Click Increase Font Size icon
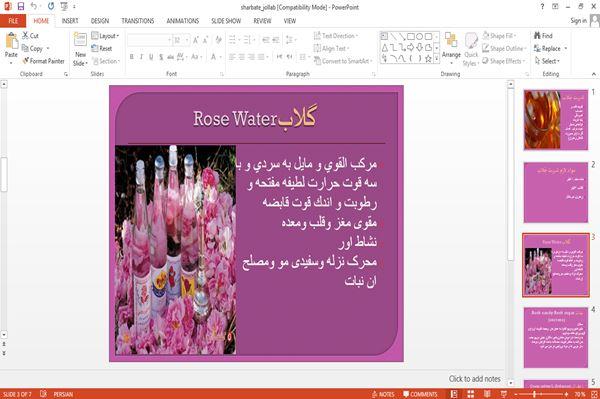Image resolution: width=600 pixels, height=399 pixels. 196,40
